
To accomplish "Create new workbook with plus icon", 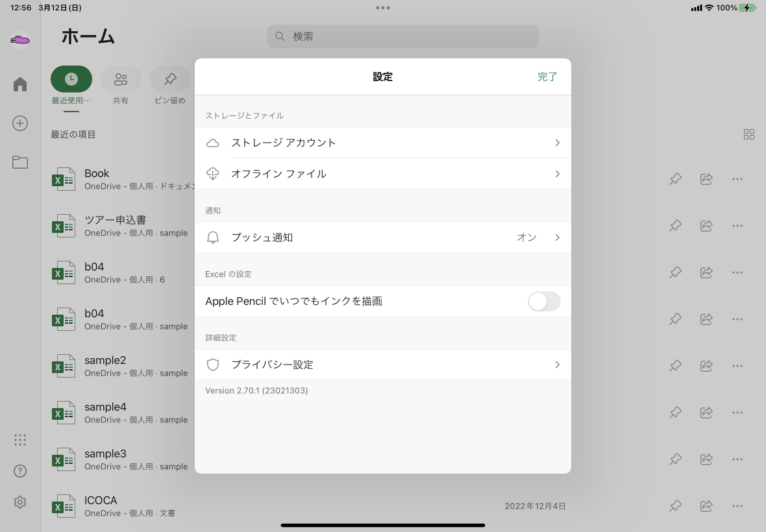I will 20,123.
